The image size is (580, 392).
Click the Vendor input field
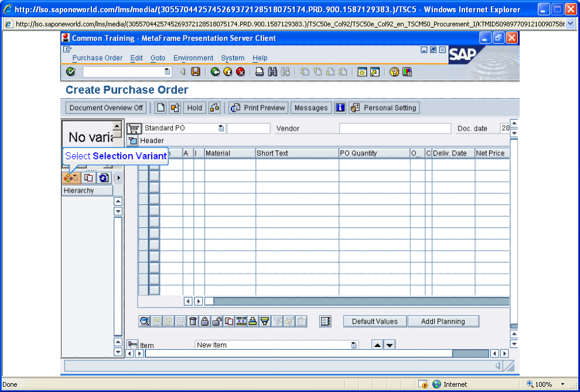[395, 129]
